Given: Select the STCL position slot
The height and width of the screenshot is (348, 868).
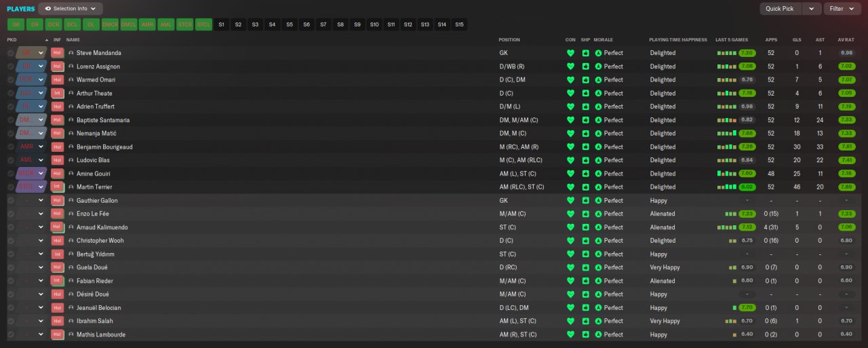Looking at the screenshot, I should point(204,24).
